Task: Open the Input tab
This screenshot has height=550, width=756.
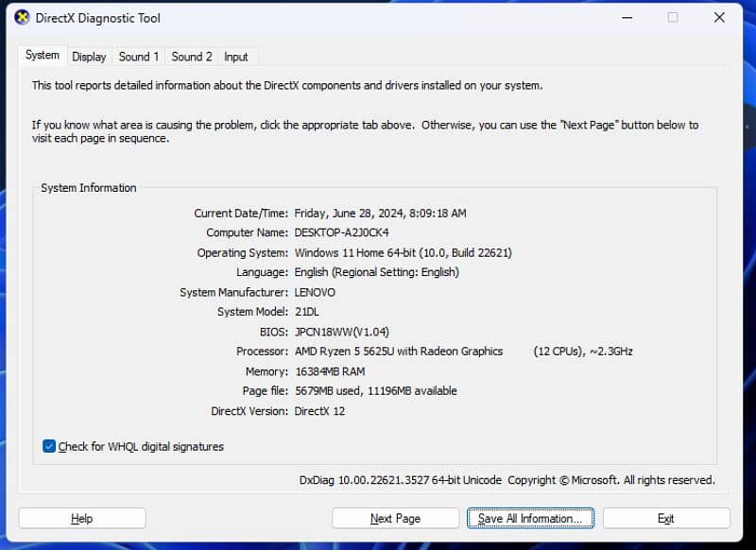Action: click(236, 57)
